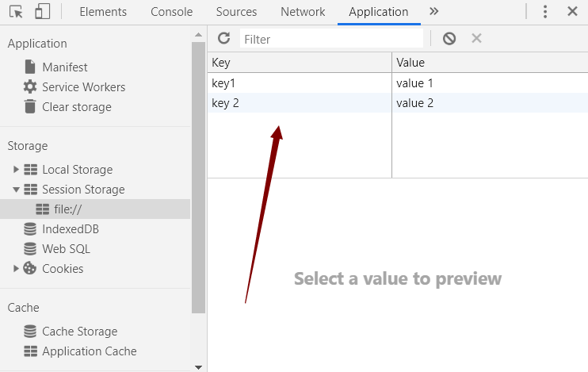
Task: Switch to the Console tab
Action: point(171,12)
